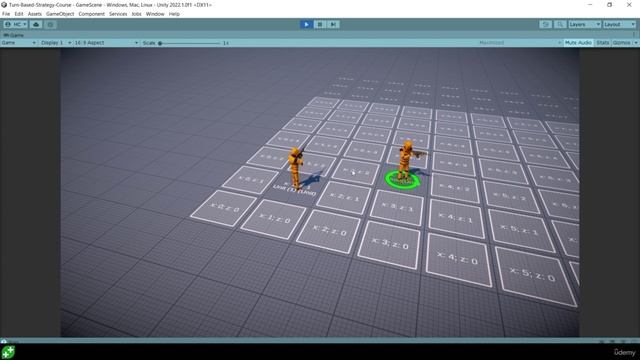Open the Component menu
Image resolution: width=640 pixels, height=360 pixels.
91,14
